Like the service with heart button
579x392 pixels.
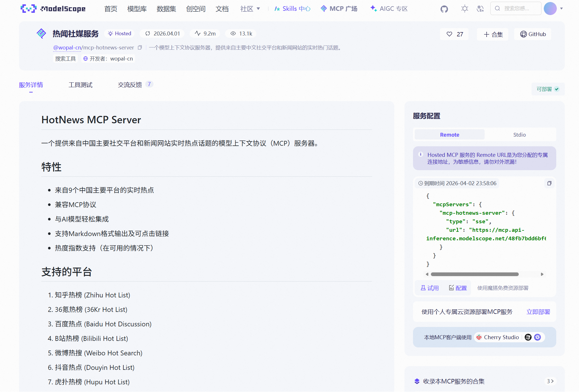[454, 34]
